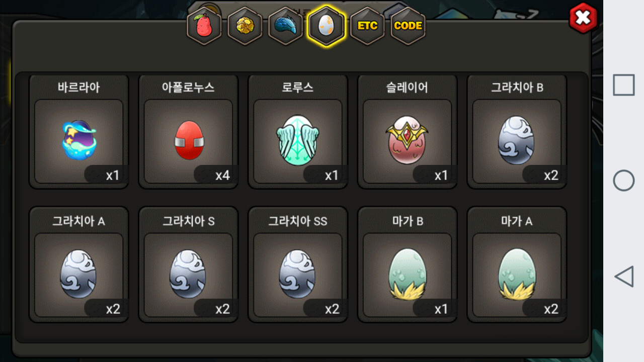Tap the Android back triangle button
This screenshot has width=644, height=362.
(x=624, y=277)
